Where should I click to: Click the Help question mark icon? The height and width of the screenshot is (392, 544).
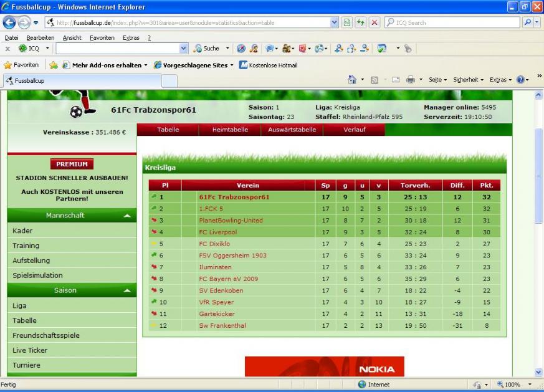click(521, 80)
